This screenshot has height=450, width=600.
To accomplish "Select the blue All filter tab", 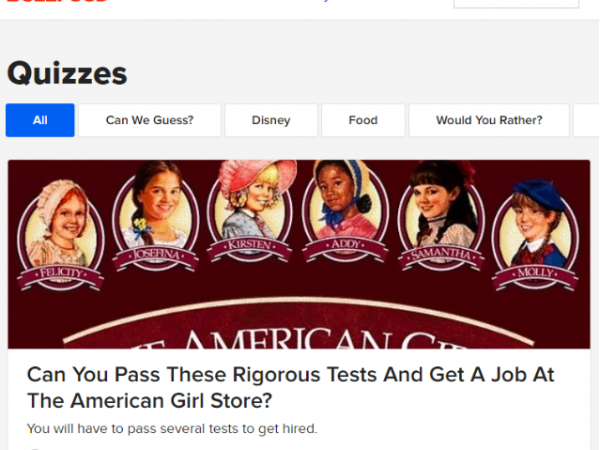I will pyautogui.click(x=40, y=120).
